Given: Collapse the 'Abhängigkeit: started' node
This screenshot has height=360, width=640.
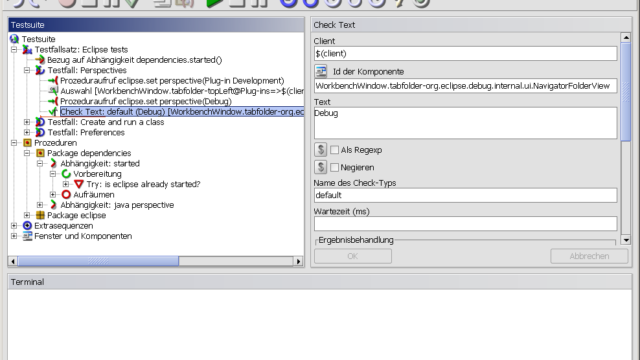Looking at the screenshot, I should point(40,163).
